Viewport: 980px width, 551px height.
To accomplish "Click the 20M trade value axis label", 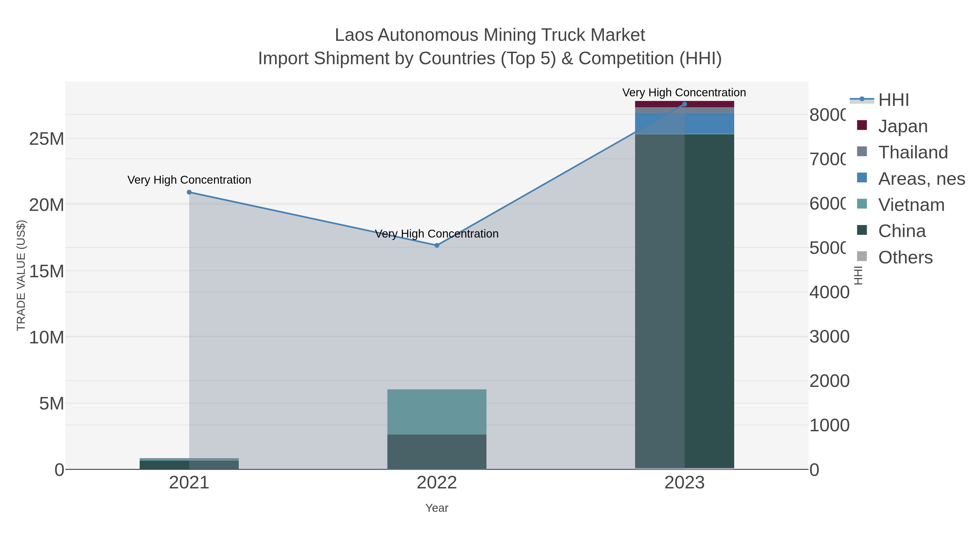I will click(x=46, y=205).
